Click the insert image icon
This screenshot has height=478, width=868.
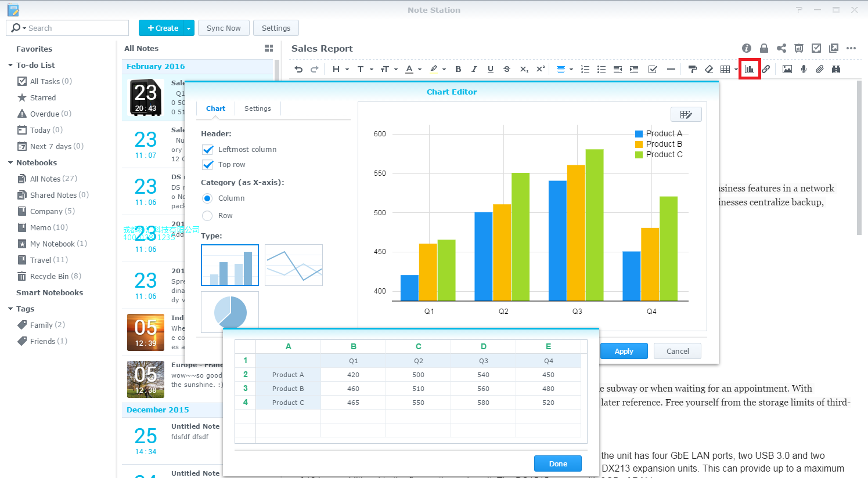[x=787, y=69]
